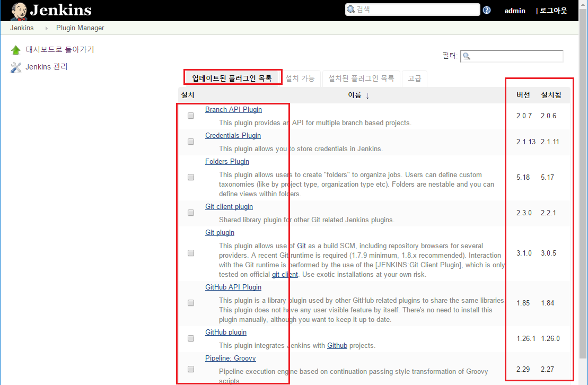
Task: Sort by the 이름 column arrow
Action: click(367, 95)
